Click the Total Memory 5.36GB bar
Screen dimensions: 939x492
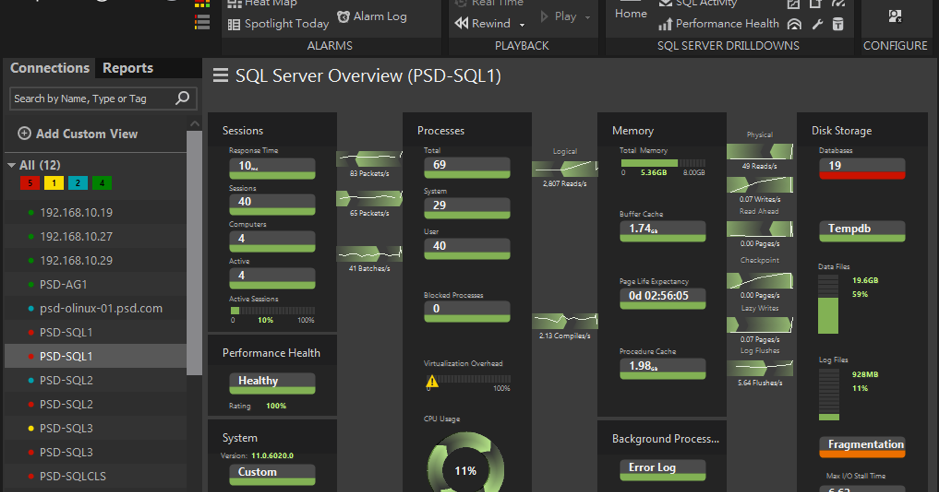pos(663,163)
